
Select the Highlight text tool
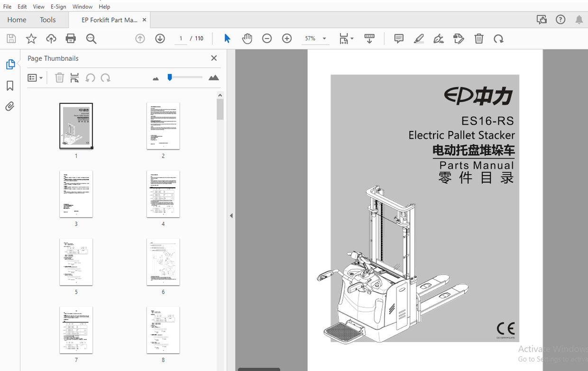[419, 38]
